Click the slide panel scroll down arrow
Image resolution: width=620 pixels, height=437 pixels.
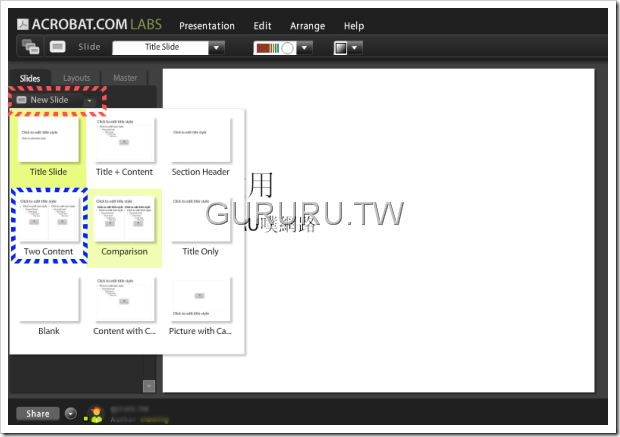click(x=149, y=386)
